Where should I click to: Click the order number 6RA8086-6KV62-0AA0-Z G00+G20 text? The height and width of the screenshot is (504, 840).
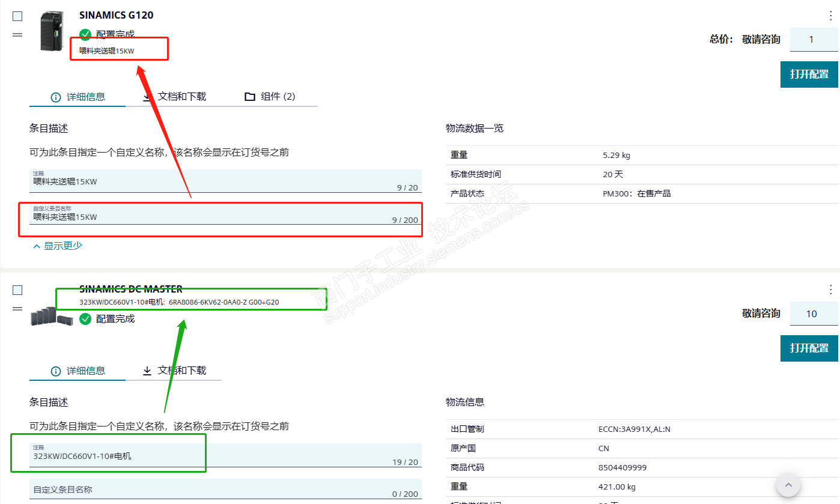pyautogui.click(x=224, y=302)
